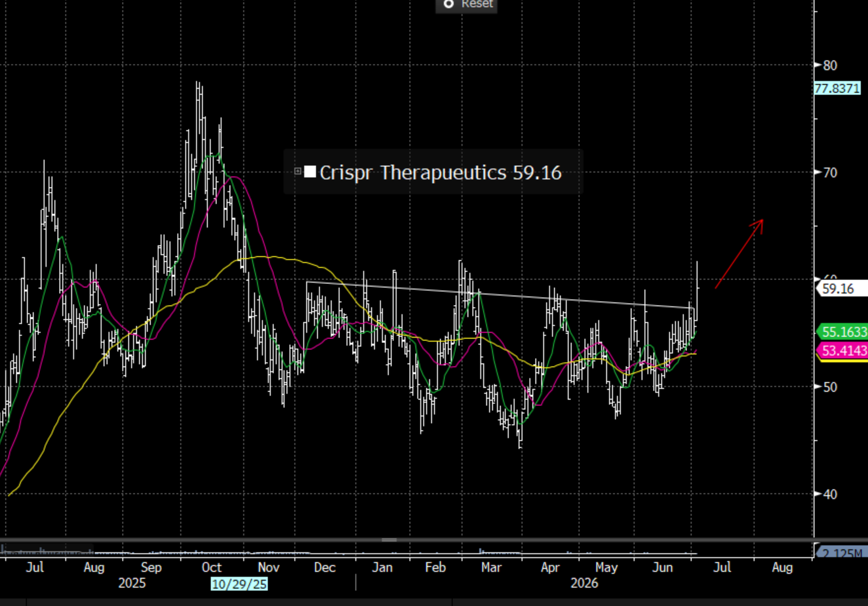The width and height of the screenshot is (868, 606).
Task: Click the Dec month label on the time axis
Action: (x=325, y=567)
